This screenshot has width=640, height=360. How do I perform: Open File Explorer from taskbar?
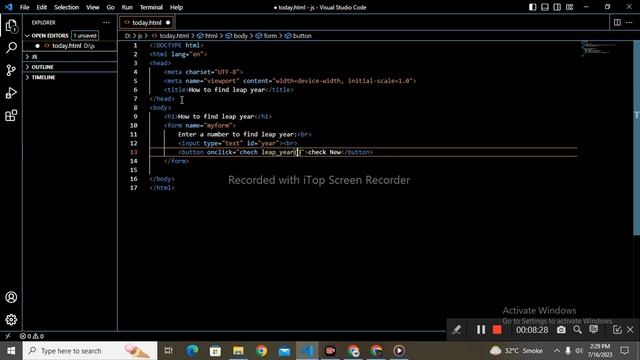(238, 351)
